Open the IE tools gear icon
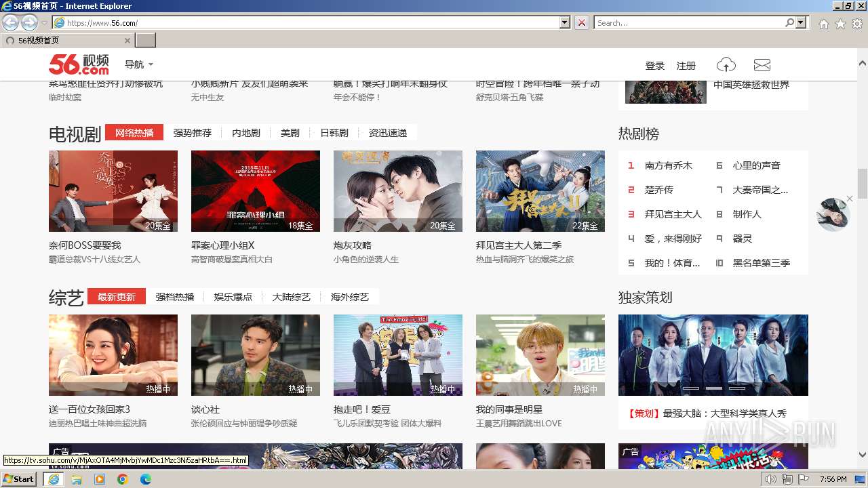 coord(857,24)
